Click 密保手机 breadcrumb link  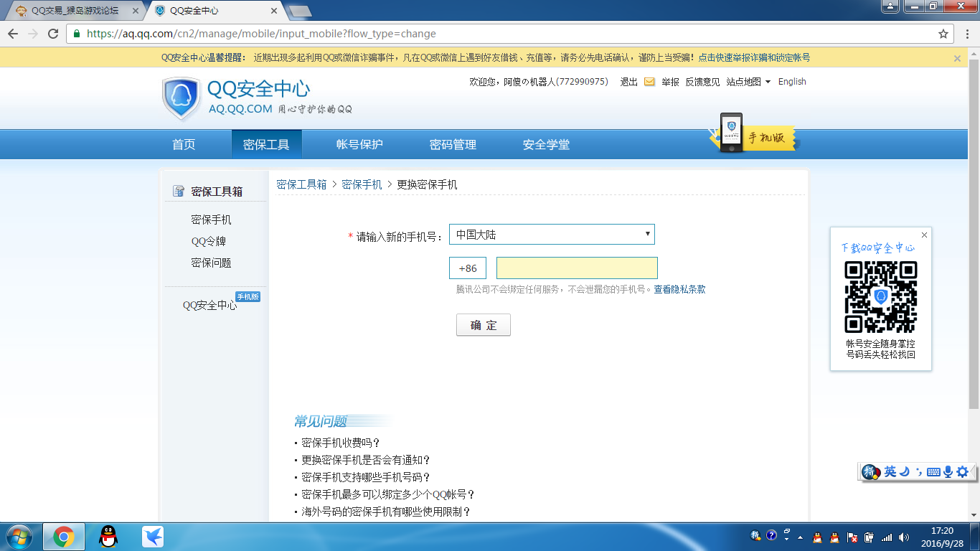(362, 184)
